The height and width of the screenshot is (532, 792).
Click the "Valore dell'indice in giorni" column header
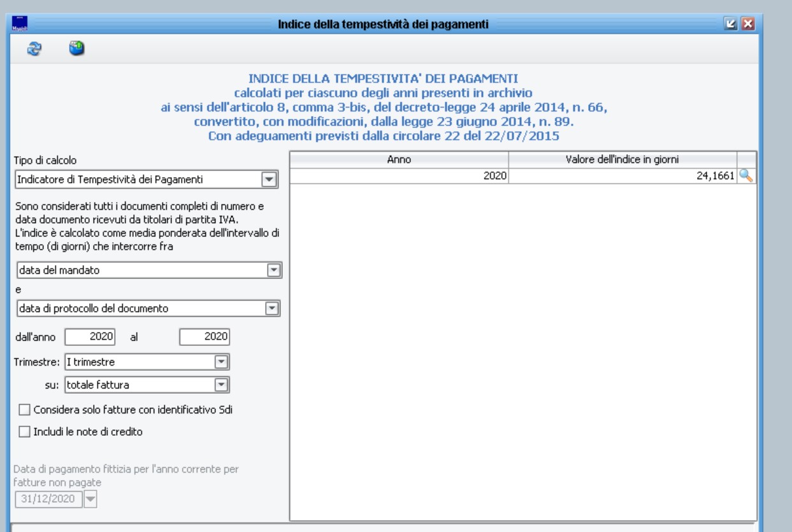pyautogui.click(x=622, y=159)
